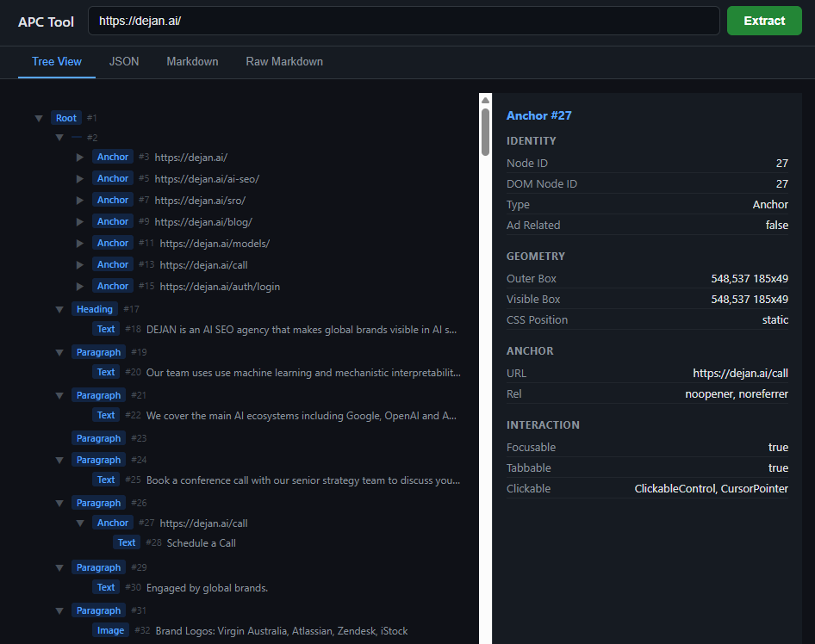Select the https://dejan.ai/models/ row text
Viewport: 815px width, 644px height.
point(215,244)
